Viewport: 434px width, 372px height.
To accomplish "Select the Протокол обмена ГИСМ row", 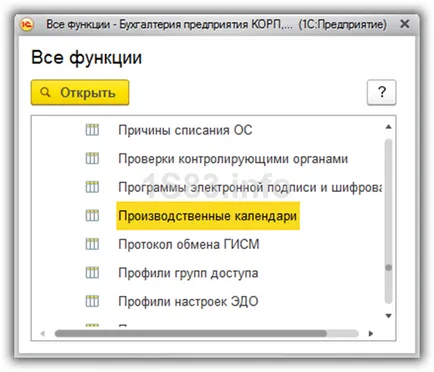I will pos(189,244).
